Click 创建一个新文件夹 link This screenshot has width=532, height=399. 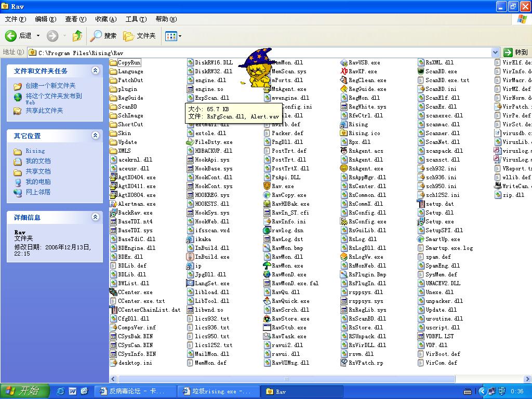coord(50,86)
